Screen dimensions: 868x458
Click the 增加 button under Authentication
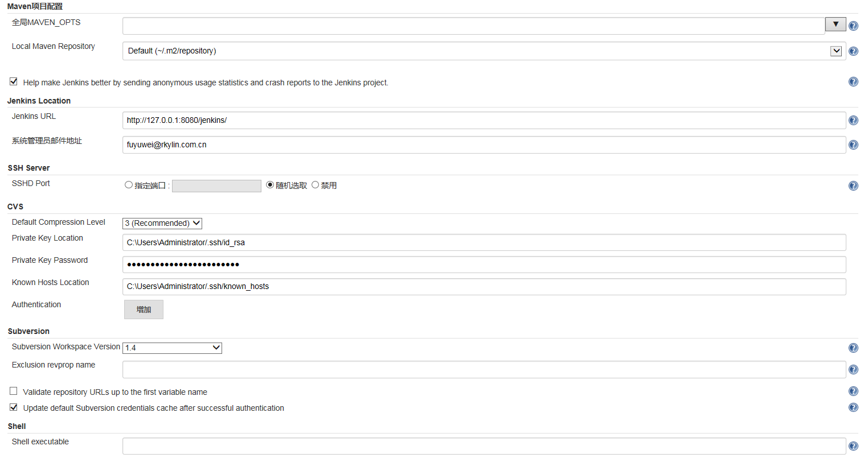(x=144, y=309)
